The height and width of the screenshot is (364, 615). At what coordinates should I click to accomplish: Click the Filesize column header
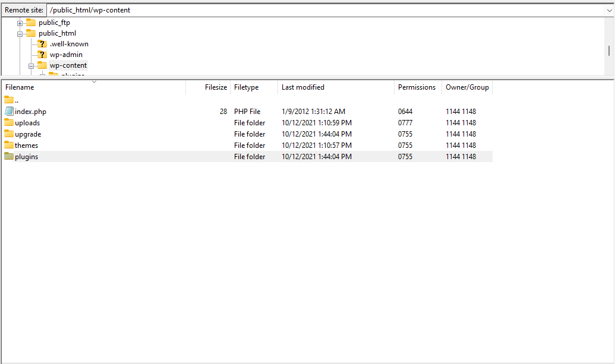click(216, 87)
